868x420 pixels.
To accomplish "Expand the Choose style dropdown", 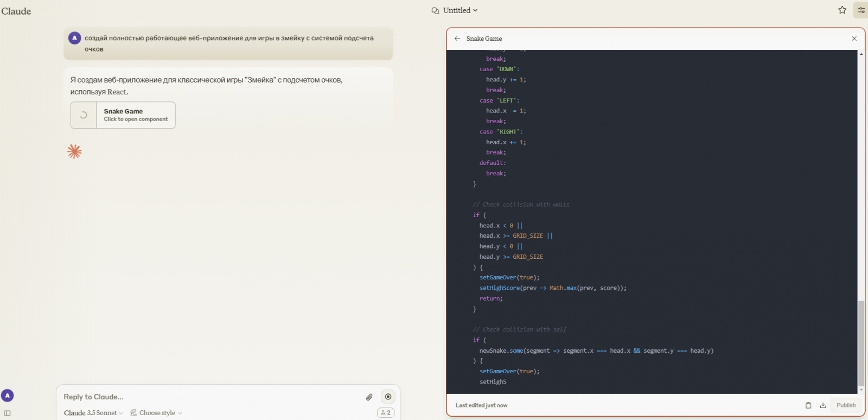I will [156, 413].
